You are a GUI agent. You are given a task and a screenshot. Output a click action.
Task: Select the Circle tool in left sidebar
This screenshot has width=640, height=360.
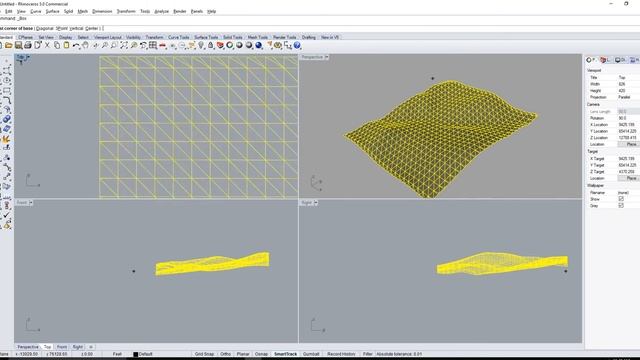tap(7, 80)
